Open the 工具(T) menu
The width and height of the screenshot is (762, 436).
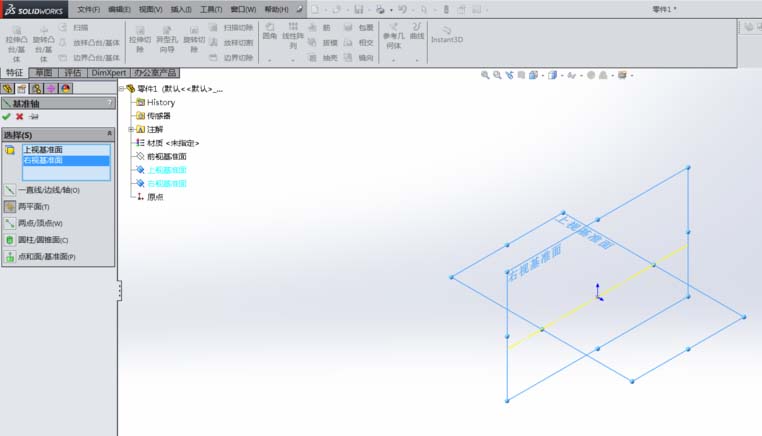(x=211, y=9)
